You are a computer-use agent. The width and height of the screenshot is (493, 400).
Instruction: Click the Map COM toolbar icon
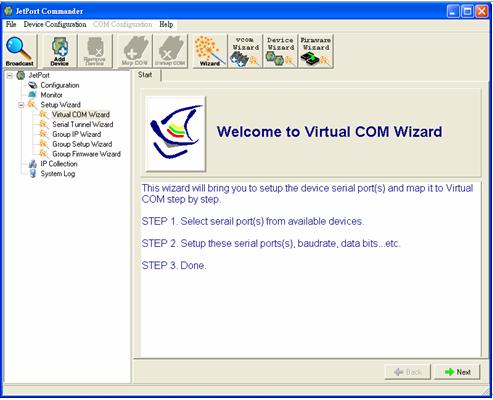(x=135, y=51)
